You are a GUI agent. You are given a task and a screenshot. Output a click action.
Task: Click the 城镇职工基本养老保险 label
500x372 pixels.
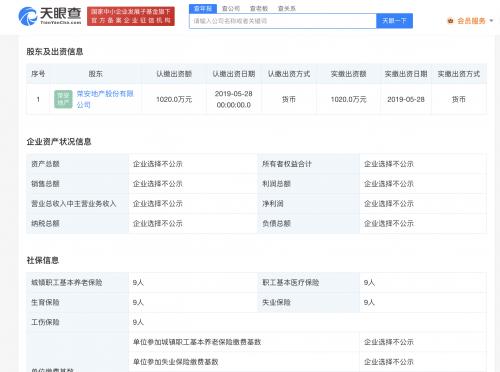click(67, 283)
